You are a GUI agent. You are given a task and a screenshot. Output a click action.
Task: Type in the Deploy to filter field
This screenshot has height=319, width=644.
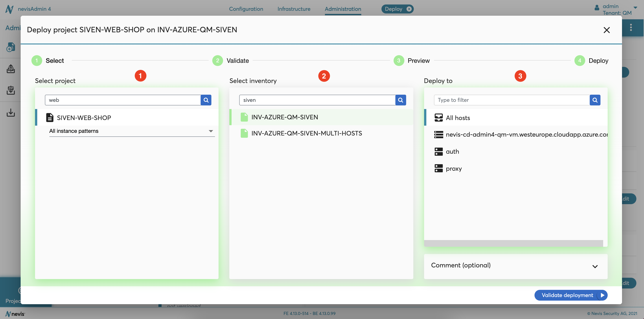click(x=512, y=100)
